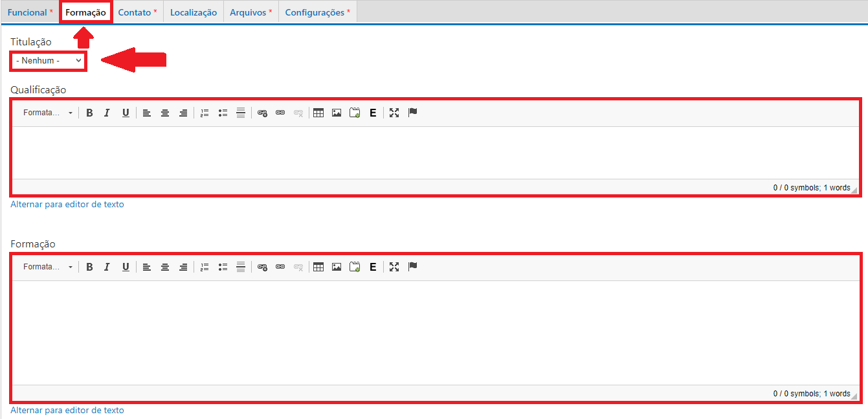Center align text in the Qualificação editor
The height and width of the screenshot is (419, 868).
click(165, 113)
